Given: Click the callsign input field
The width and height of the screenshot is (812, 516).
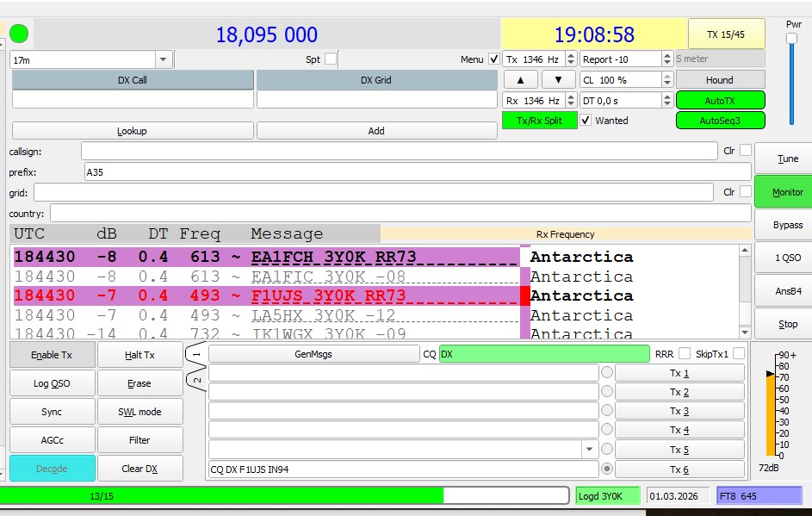Looking at the screenshot, I should 400,151.
